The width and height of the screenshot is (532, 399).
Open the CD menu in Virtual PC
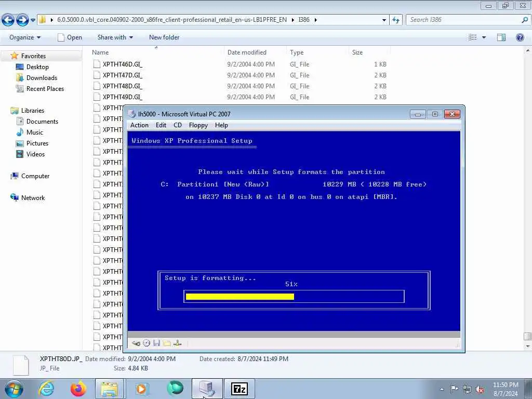tap(178, 125)
